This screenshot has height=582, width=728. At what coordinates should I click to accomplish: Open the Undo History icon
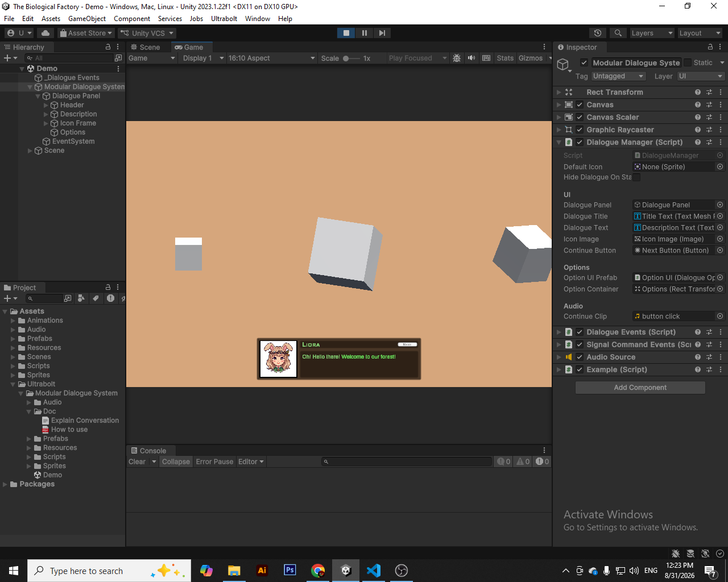pos(598,33)
